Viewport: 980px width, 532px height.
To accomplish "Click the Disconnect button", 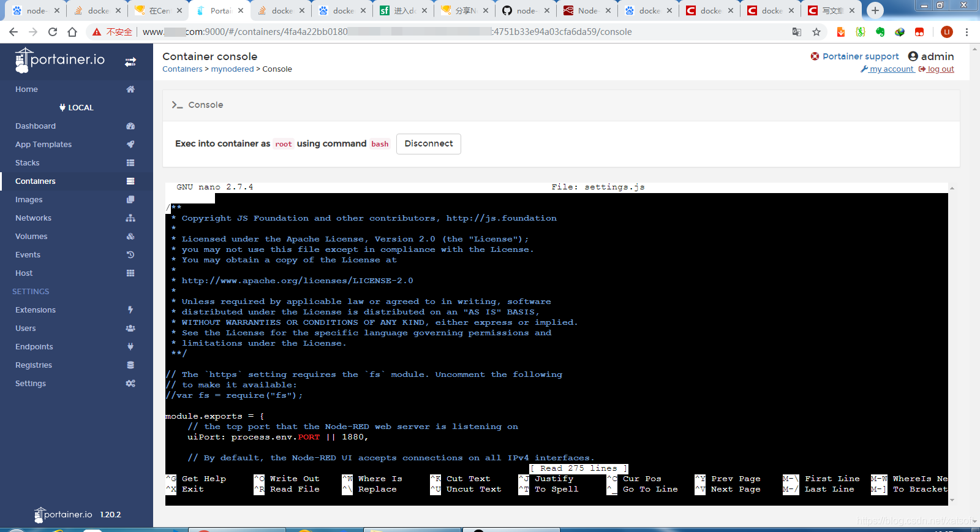I will 429,143.
